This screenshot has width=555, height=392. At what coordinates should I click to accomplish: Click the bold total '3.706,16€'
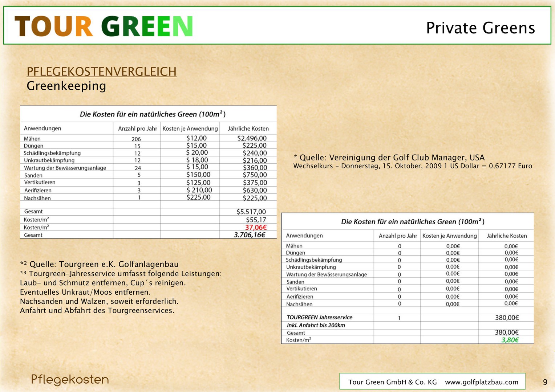(250, 235)
